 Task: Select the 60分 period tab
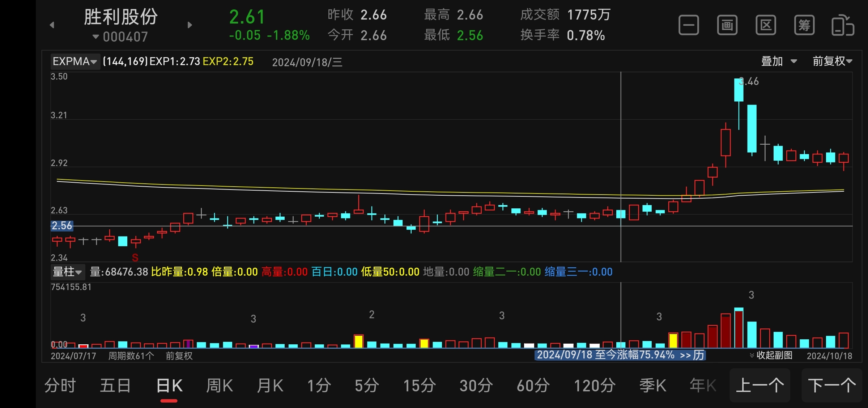[x=533, y=386]
